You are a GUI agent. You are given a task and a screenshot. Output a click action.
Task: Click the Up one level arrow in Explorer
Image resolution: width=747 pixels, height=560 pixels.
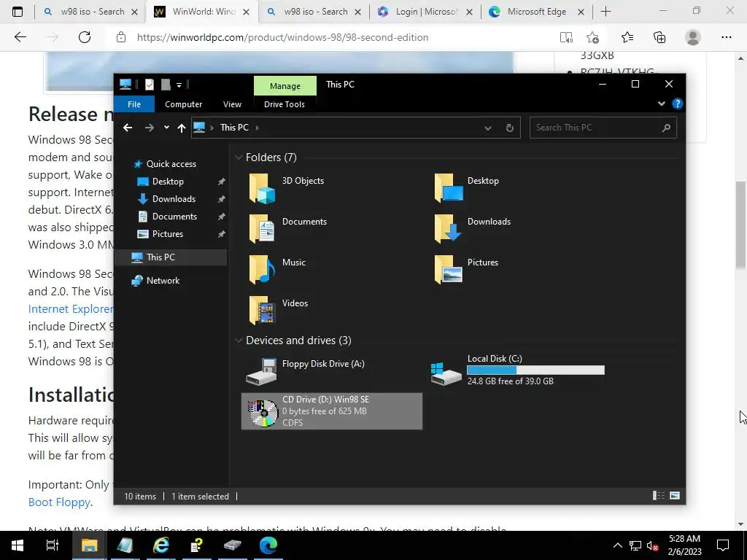(182, 128)
